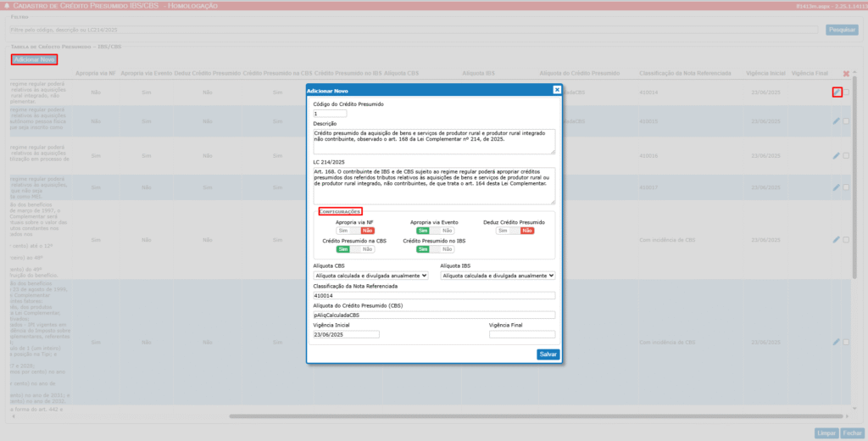The image size is (868, 441).
Task: Open the Alíquota CBS dropdown
Action: point(370,276)
